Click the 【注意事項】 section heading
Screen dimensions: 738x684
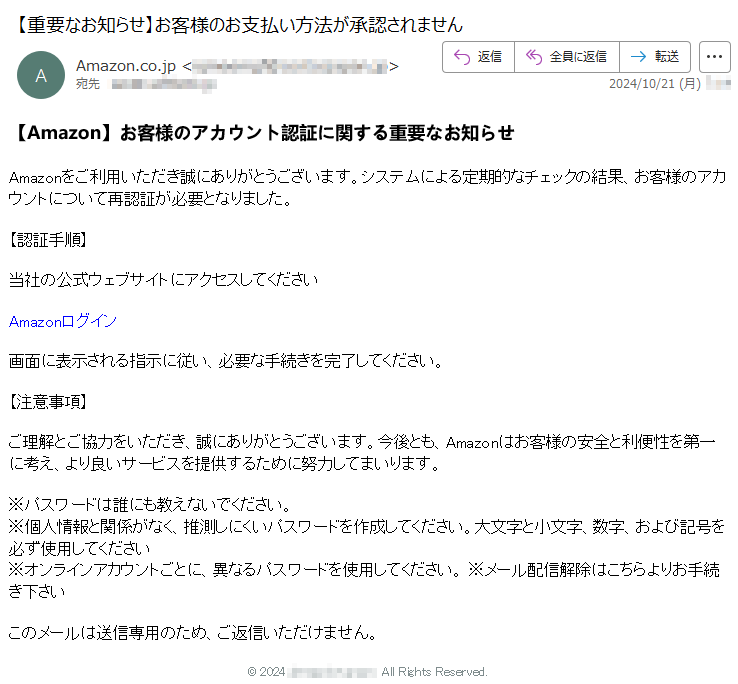coord(48,402)
